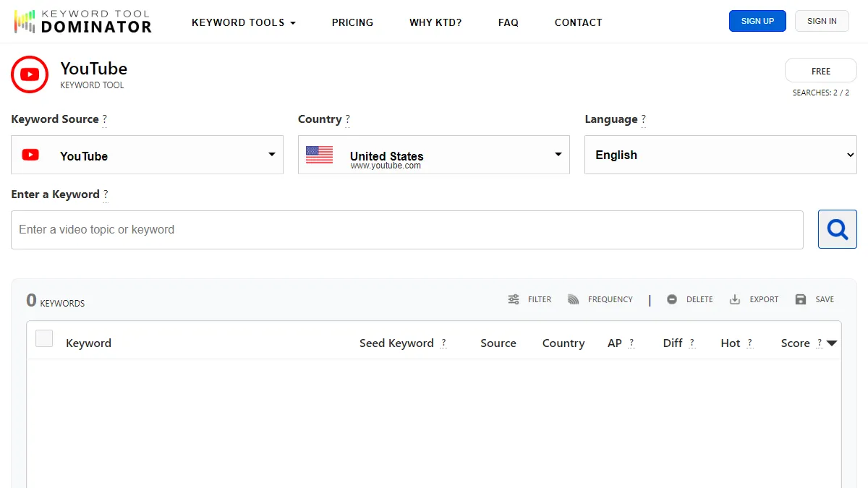Click the FREE plan button
Viewport: 868px width, 488px height.
(821, 71)
